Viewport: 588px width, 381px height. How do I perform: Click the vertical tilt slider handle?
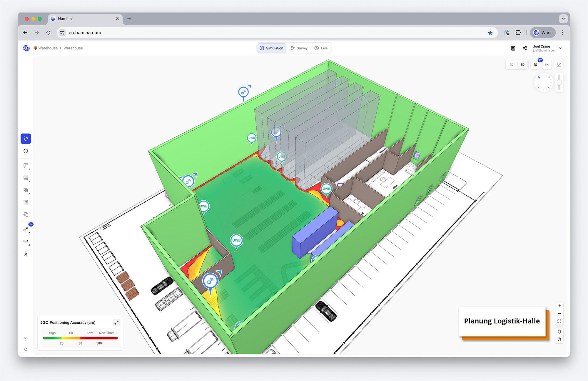(559, 83)
